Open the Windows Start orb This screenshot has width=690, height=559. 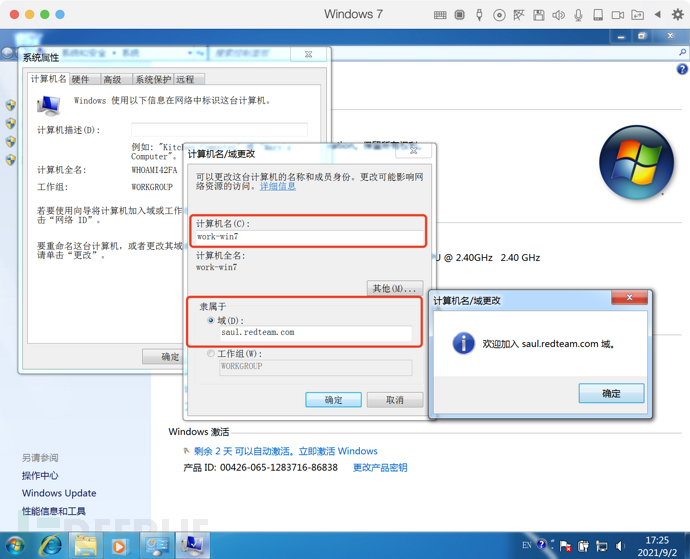[x=15, y=546]
